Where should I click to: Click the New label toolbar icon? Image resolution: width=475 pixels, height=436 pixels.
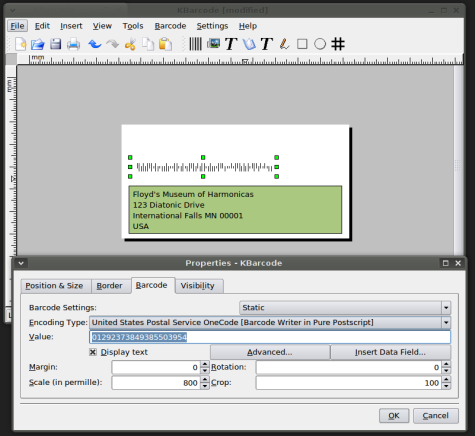point(21,44)
